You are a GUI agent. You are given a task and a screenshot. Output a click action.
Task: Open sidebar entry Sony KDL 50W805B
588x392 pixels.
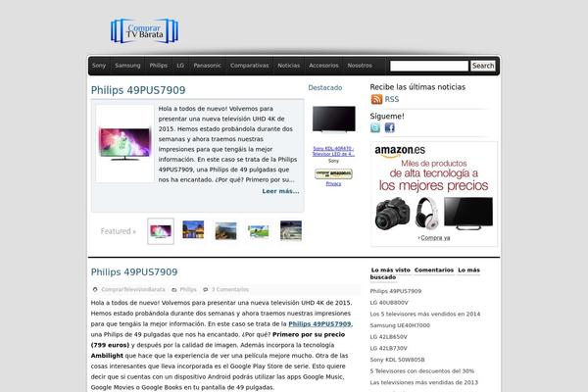[x=398, y=360]
